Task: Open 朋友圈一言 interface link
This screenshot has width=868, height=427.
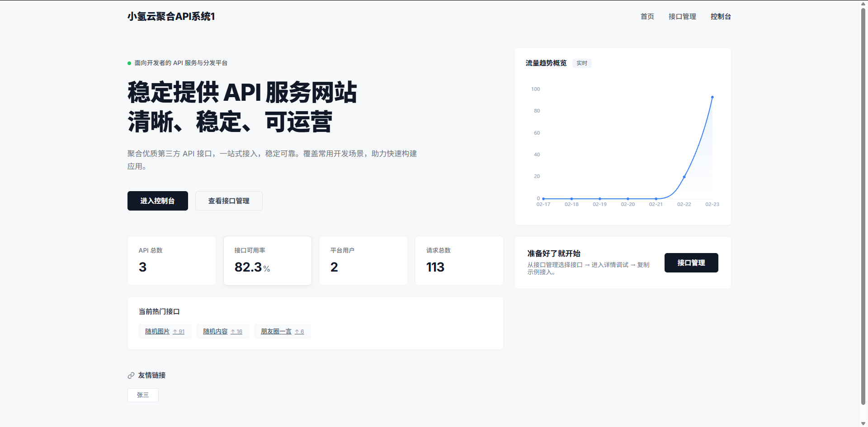Action: [275, 331]
